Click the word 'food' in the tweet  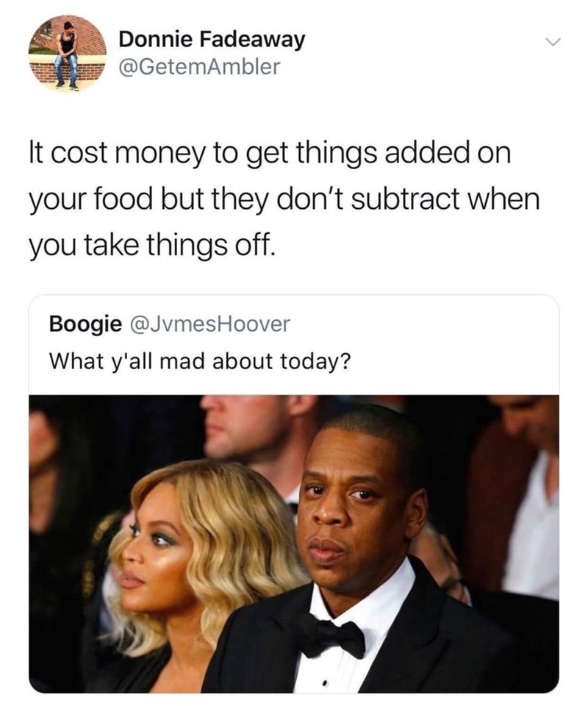[122, 199]
